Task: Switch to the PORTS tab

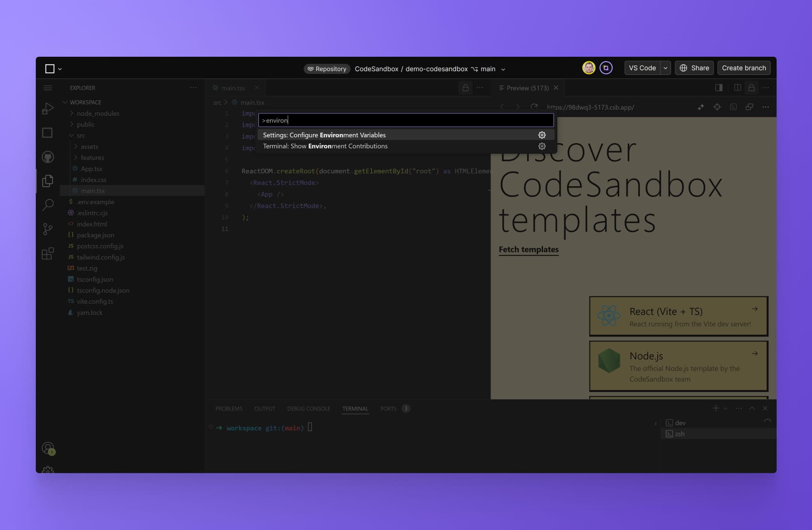Action: [x=387, y=408]
